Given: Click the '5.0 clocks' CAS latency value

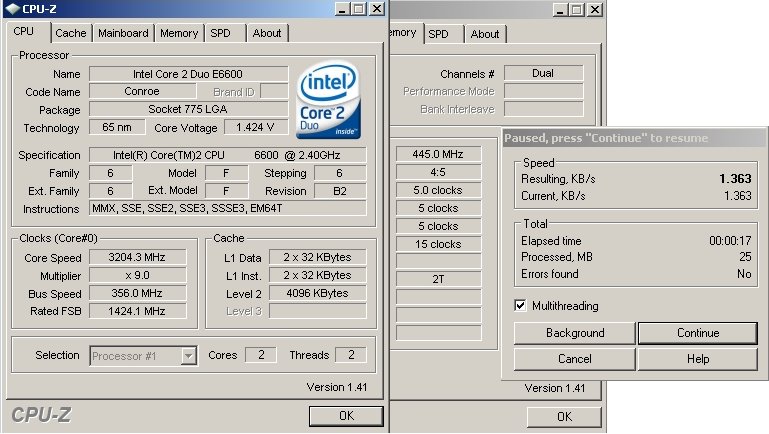Looking at the screenshot, I should (x=438, y=190).
